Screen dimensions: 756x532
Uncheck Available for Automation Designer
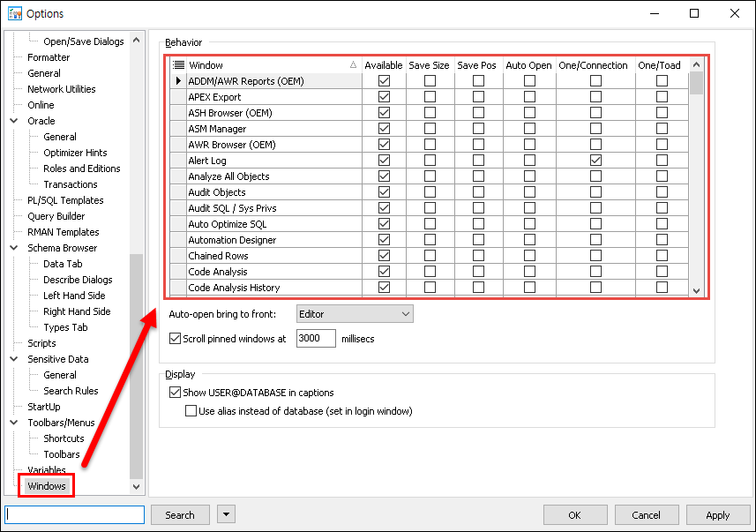(x=384, y=240)
